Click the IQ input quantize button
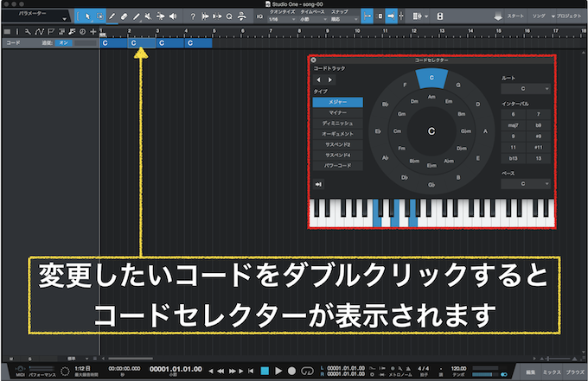Image resolution: width=588 pixels, height=381 pixels. click(259, 16)
